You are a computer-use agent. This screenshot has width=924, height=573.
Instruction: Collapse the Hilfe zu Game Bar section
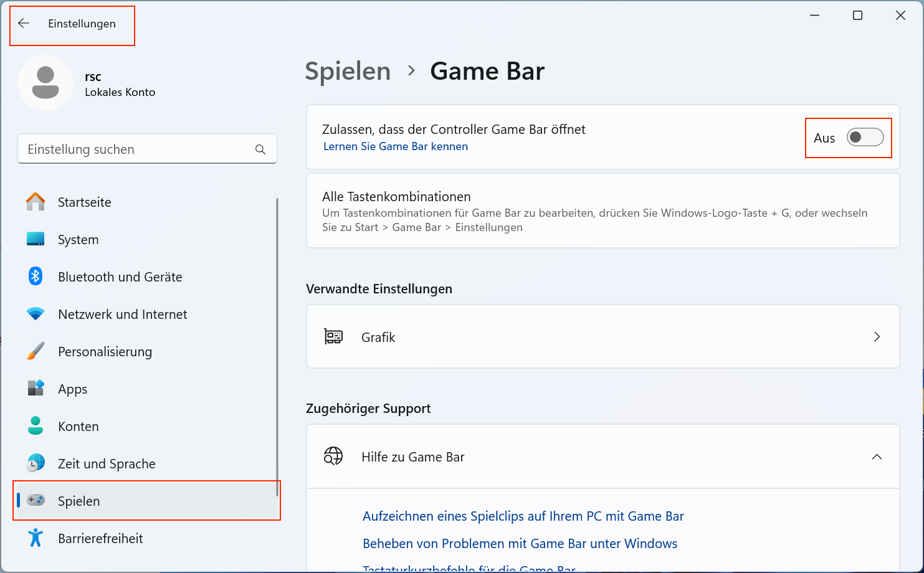point(877,457)
